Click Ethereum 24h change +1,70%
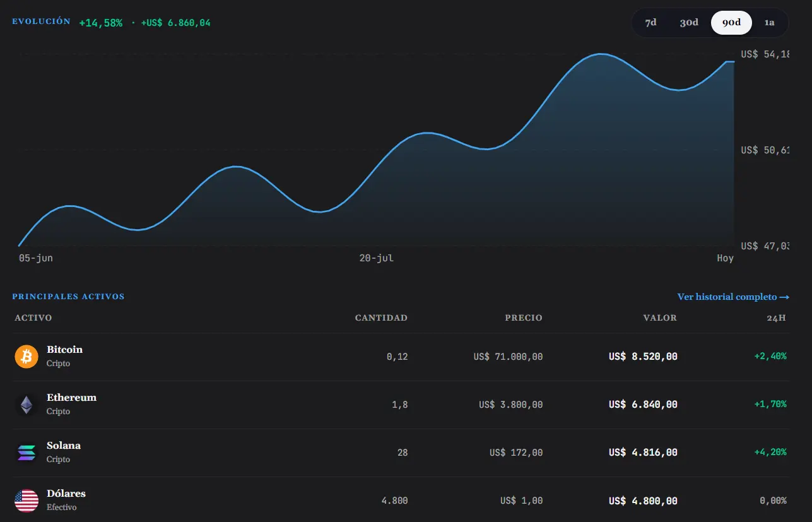The image size is (812, 522). (770, 405)
